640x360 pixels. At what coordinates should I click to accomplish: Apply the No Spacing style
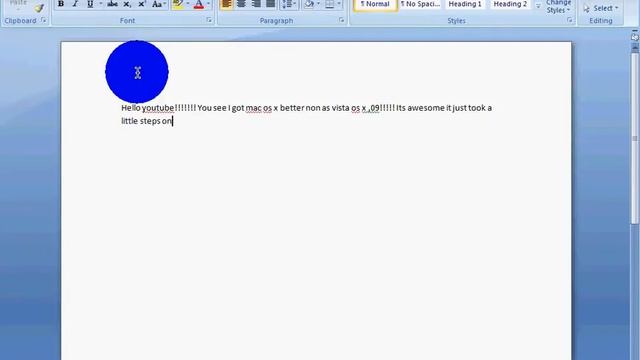pyautogui.click(x=420, y=4)
